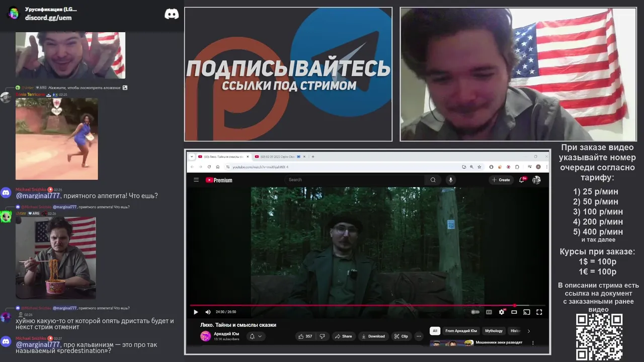This screenshot has width=644, height=362.
Task: Create a Clip with scissors button
Action: pos(401,336)
